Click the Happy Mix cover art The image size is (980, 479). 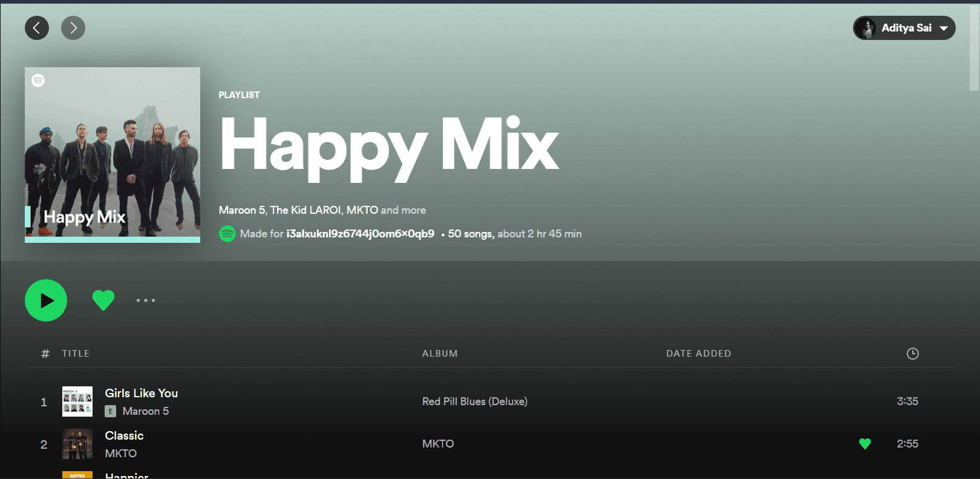pos(113,155)
